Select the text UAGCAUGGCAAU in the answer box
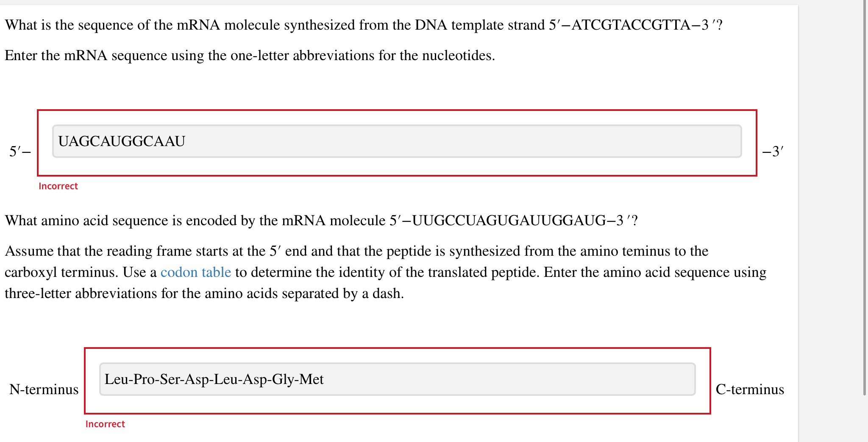This screenshot has width=868, height=442. [122, 141]
